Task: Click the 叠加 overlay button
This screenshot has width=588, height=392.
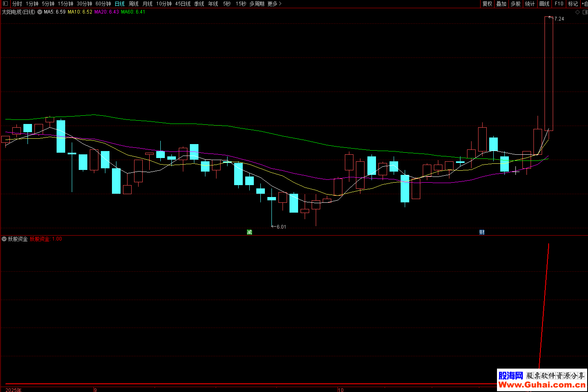Action: [501, 4]
